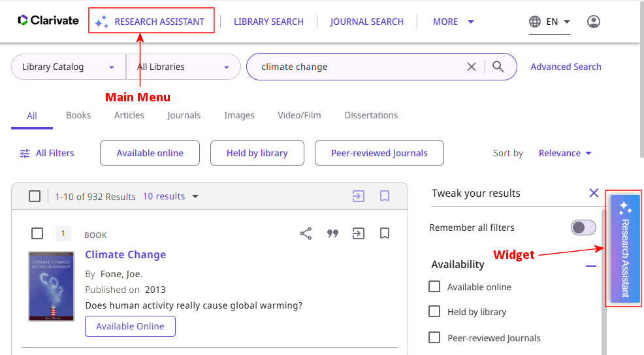644x355 pixels.
Task: Click the page vertical scrollbar
Action: coord(642,80)
